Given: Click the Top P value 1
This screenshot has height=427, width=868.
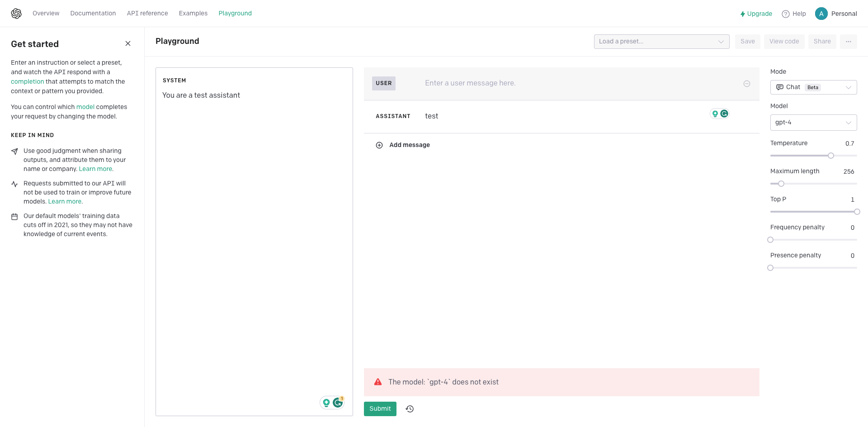Looking at the screenshot, I should click(853, 199).
